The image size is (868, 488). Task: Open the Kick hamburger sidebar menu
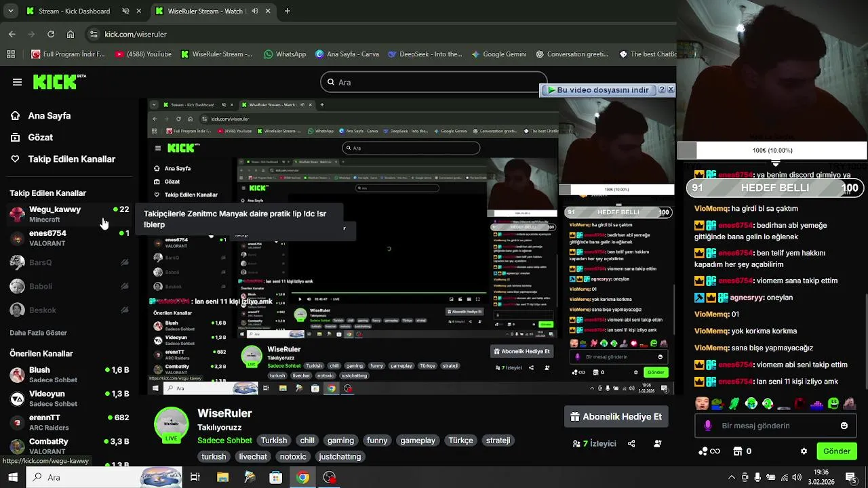[17, 82]
